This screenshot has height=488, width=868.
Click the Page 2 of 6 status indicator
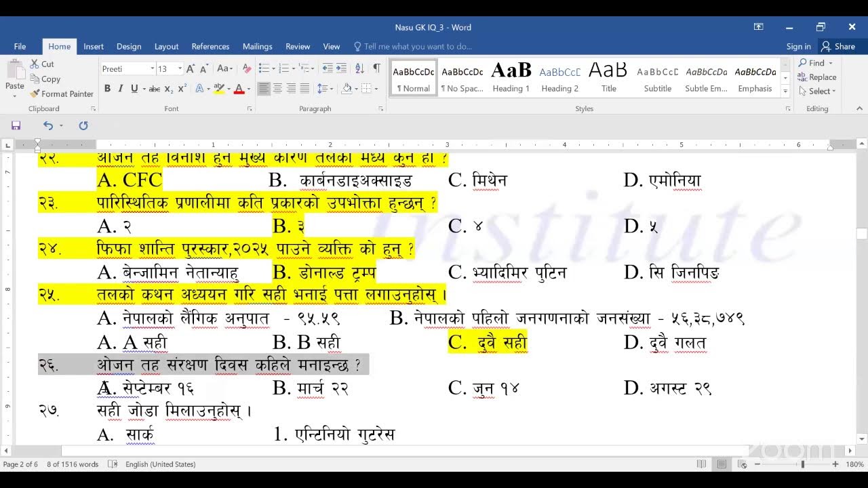pyautogui.click(x=20, y=464)
